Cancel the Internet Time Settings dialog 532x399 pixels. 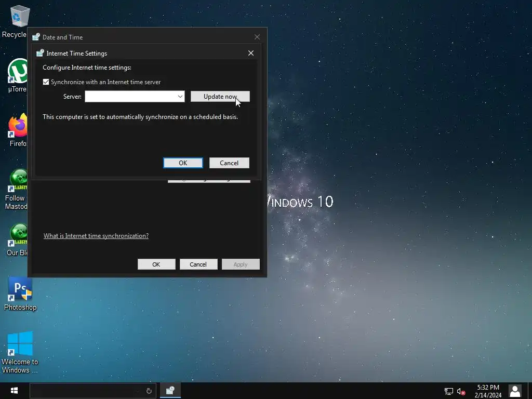click(229, 163)
